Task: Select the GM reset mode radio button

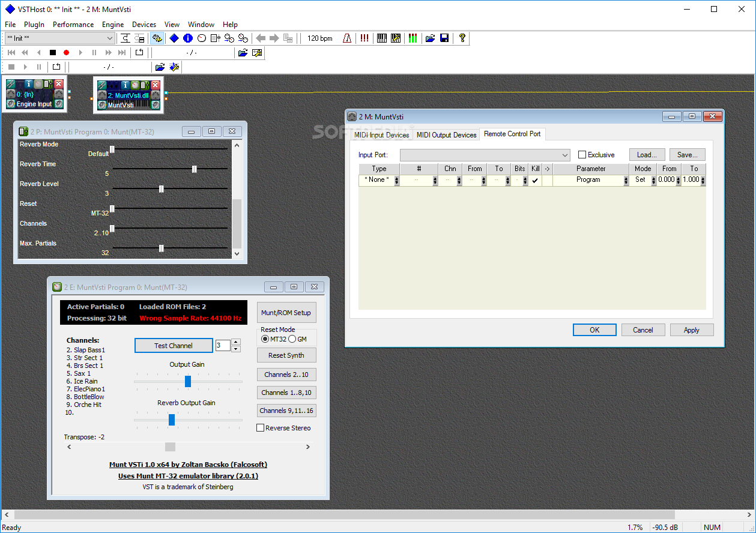Action: [x=292, y=339]
